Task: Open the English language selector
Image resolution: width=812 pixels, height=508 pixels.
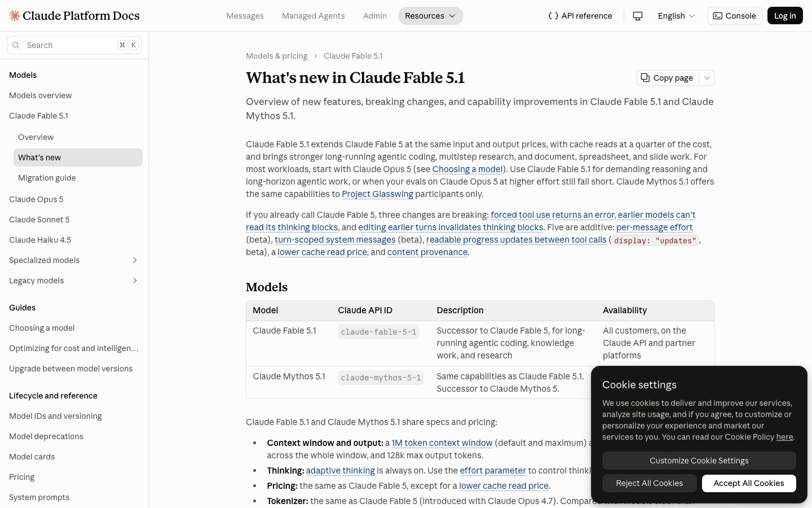Action: [676, 16]
